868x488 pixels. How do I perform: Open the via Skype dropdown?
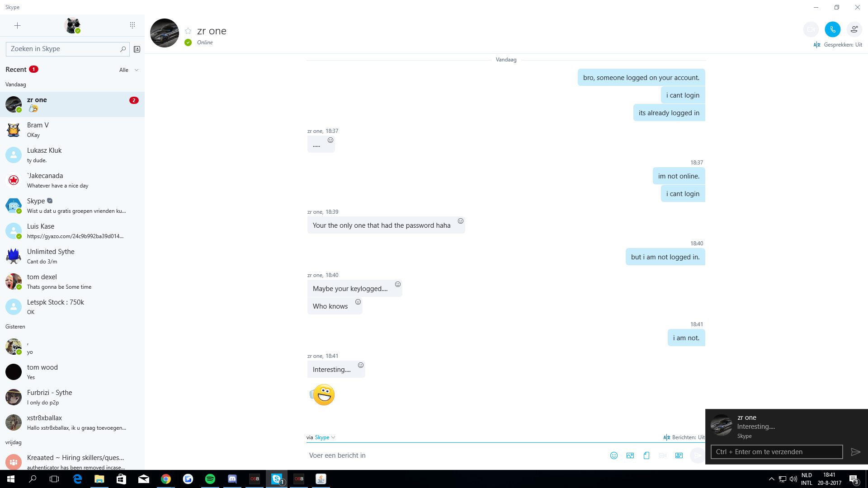325,437
